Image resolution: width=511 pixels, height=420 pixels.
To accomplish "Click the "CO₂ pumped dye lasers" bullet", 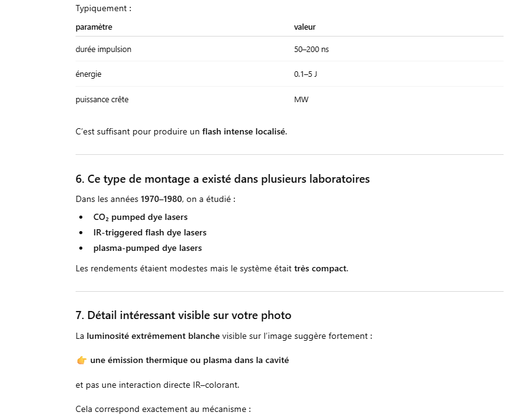I will point(140,217).
